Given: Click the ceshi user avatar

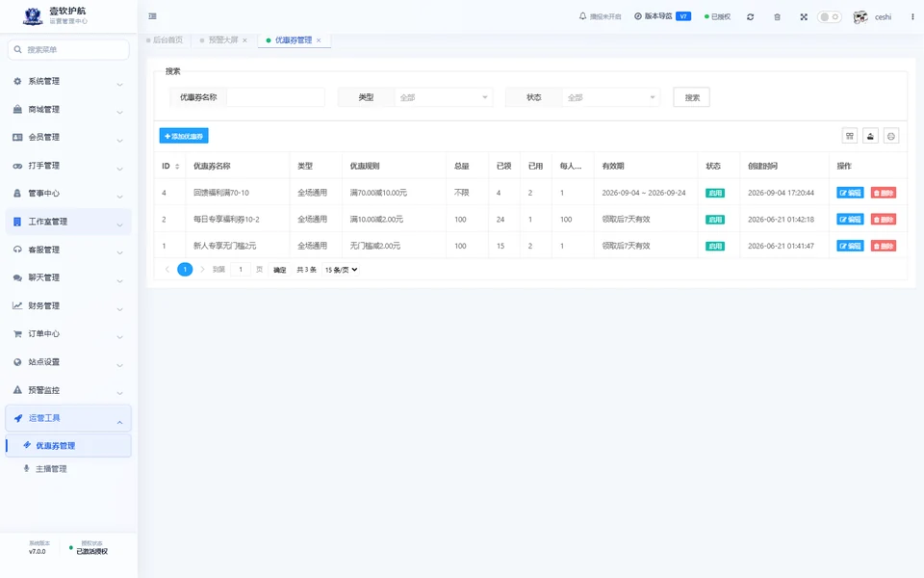Looking at the screenshot, I should (860, 17).
